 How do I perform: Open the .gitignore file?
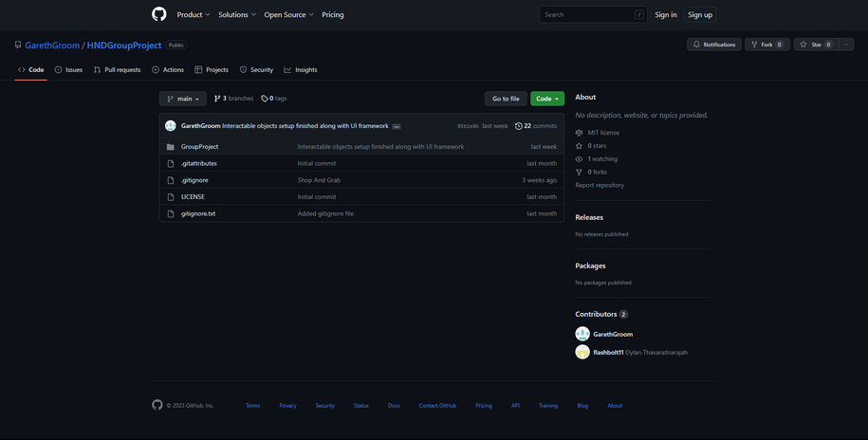click(194, 180)
